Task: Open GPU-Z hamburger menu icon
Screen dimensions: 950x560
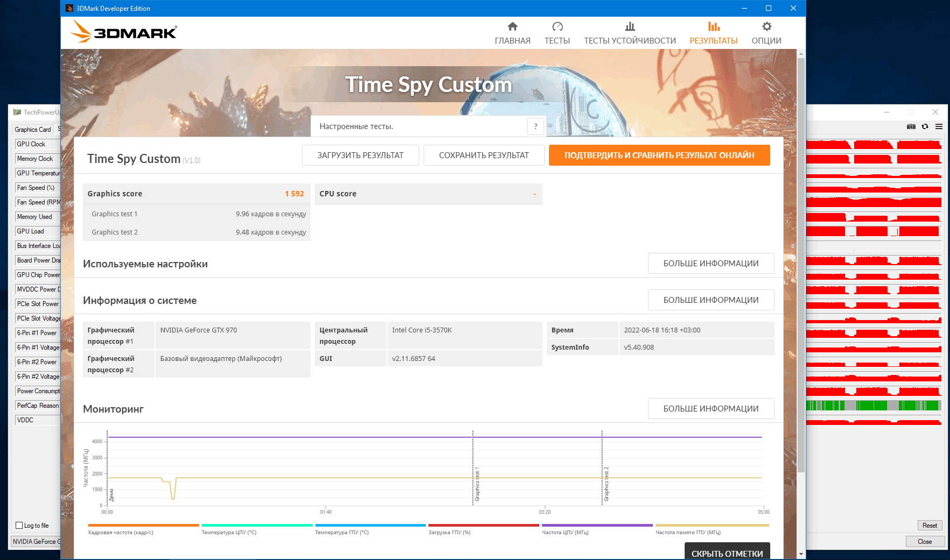Action: (x=939, y=126)
